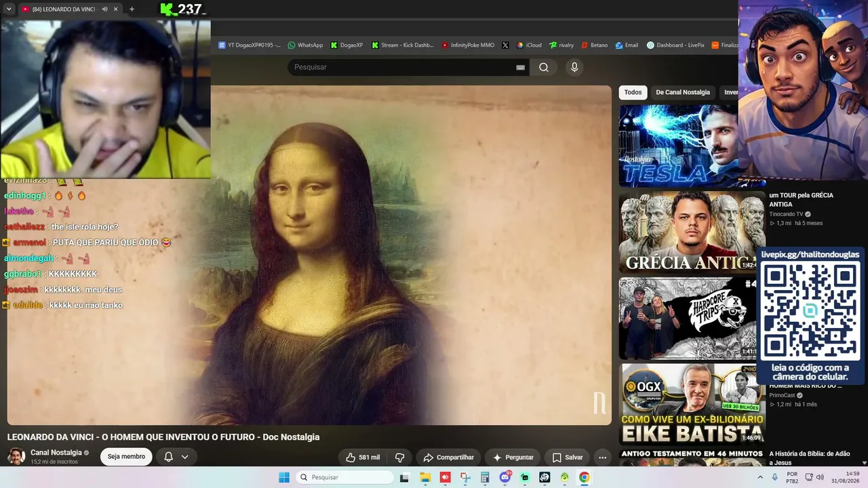Screen dimensions: 868x488
Task: Open the Betano bookmark
Action: click(x=594, y=45)
